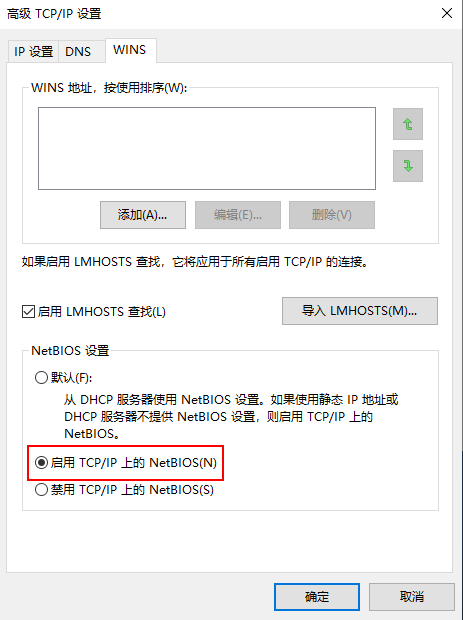
Task: Confirm settings with 确定 button
Action: 317,597
